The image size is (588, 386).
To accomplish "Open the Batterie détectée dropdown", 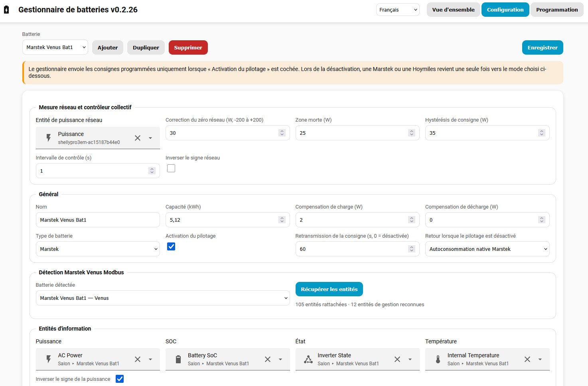I will tap(163, 298).
